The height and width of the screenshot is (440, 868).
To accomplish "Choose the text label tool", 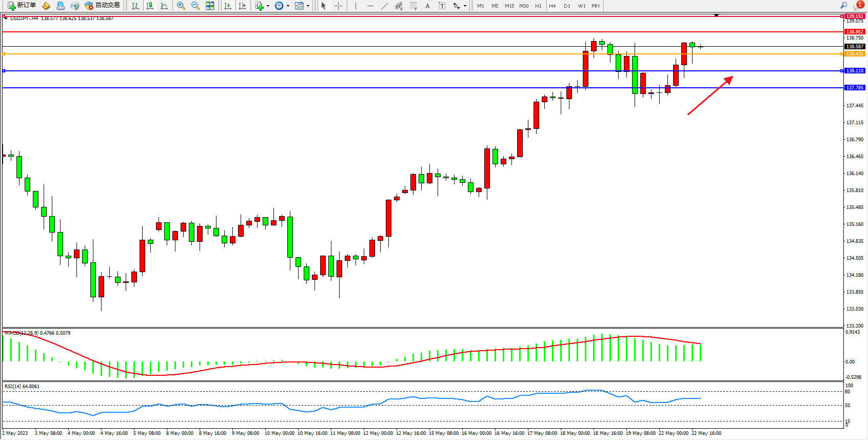I will [442, 6].
